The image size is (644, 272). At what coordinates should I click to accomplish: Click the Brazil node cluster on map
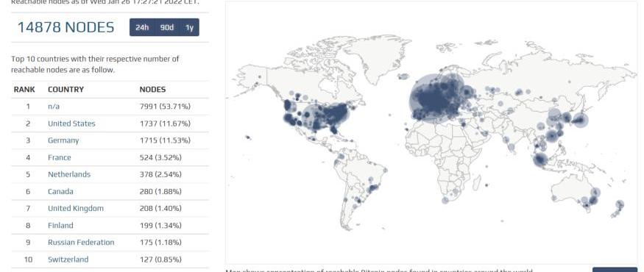click(373, 189)
